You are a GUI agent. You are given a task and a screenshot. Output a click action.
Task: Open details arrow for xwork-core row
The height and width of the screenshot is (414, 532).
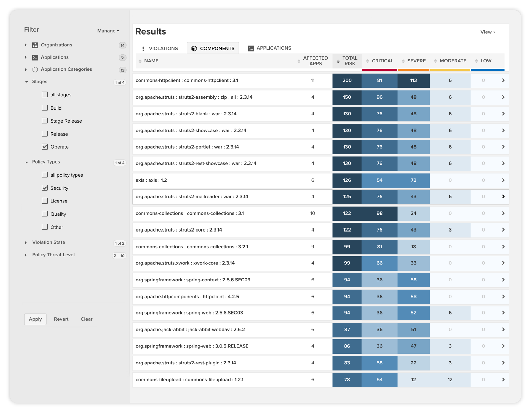pyautogui.click(x=503, y=263)
